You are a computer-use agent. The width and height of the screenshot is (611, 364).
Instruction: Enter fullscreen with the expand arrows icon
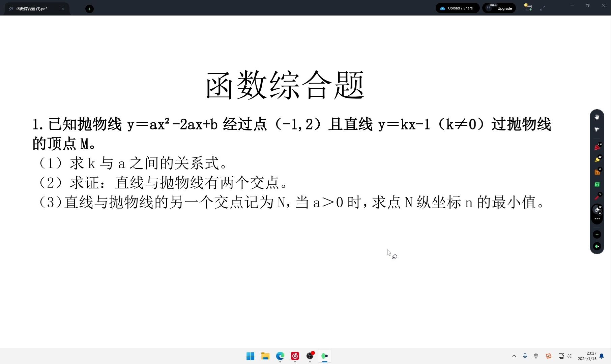coord(543,7)
